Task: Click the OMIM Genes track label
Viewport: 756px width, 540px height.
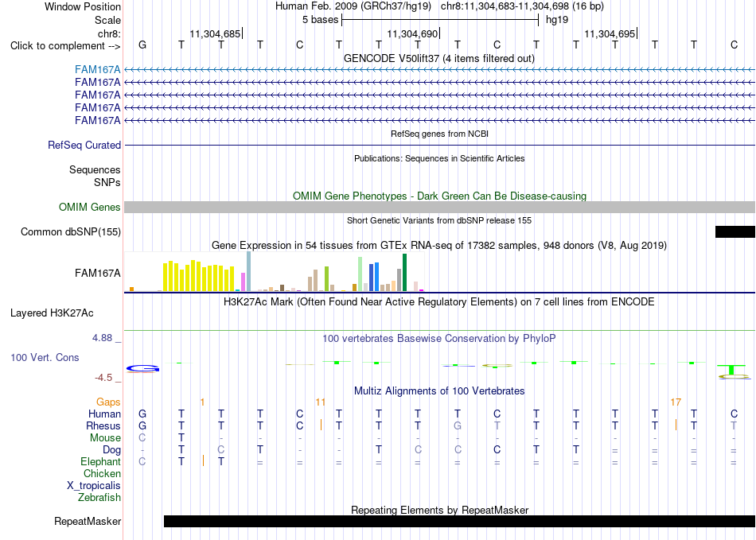Action: [x=90, y=207]
